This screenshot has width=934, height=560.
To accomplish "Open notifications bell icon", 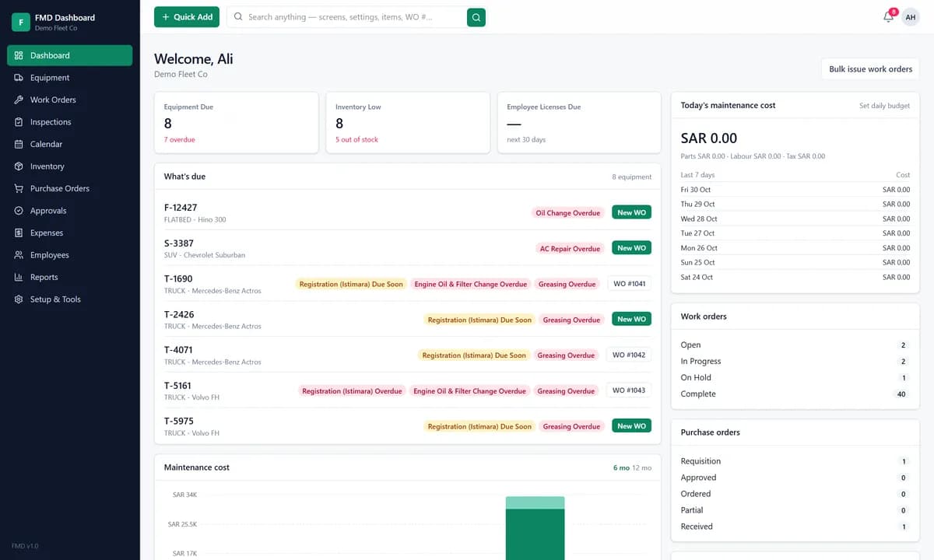I will [888, 17].
